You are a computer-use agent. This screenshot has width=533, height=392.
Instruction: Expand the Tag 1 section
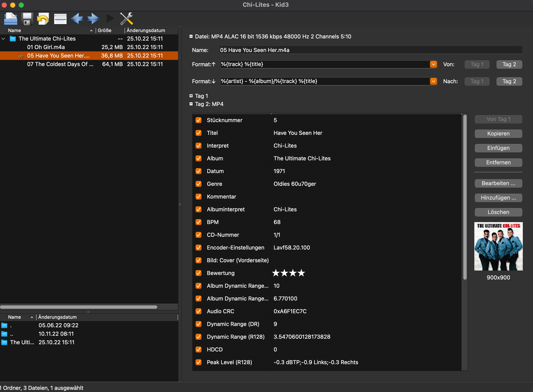(191, 96)
